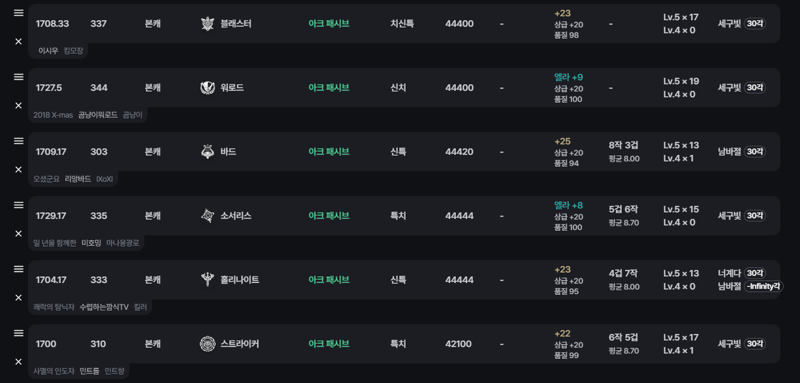
Task: Open the 곰냥이워로드 character name tag
Action: coord(97,115)
